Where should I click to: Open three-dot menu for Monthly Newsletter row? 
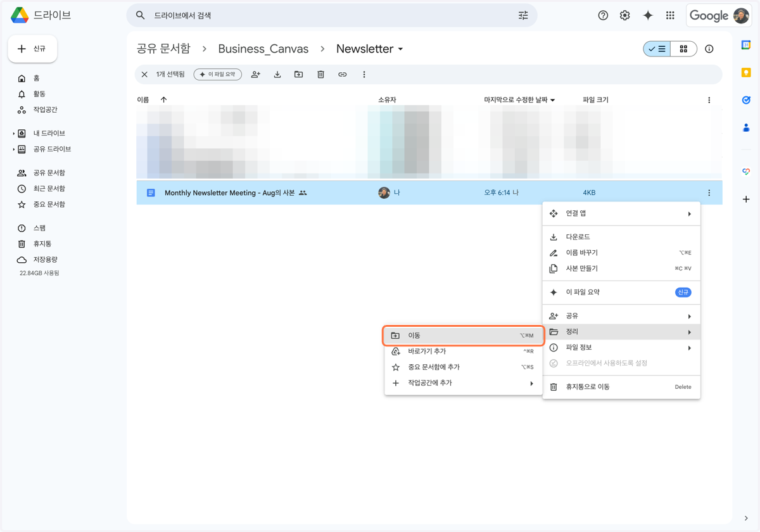709,193
